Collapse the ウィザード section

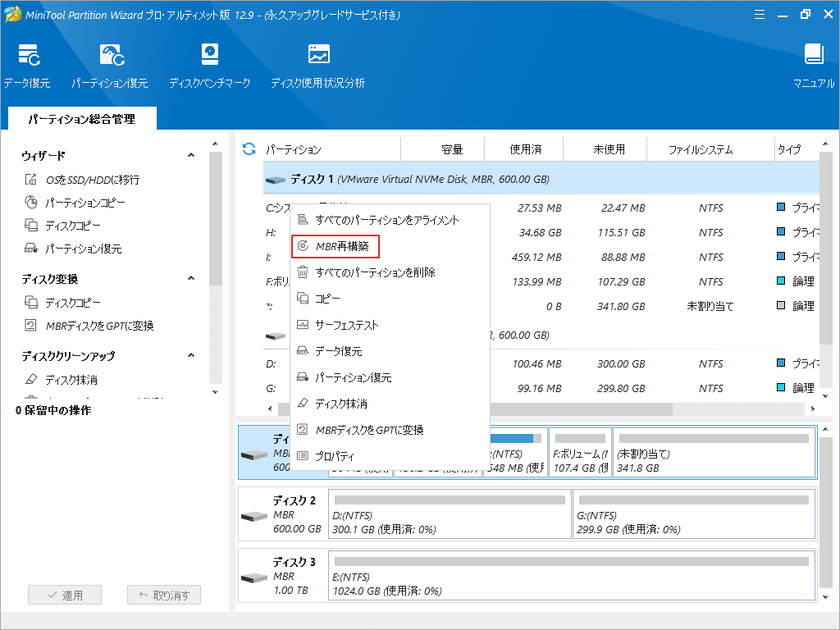191,155
